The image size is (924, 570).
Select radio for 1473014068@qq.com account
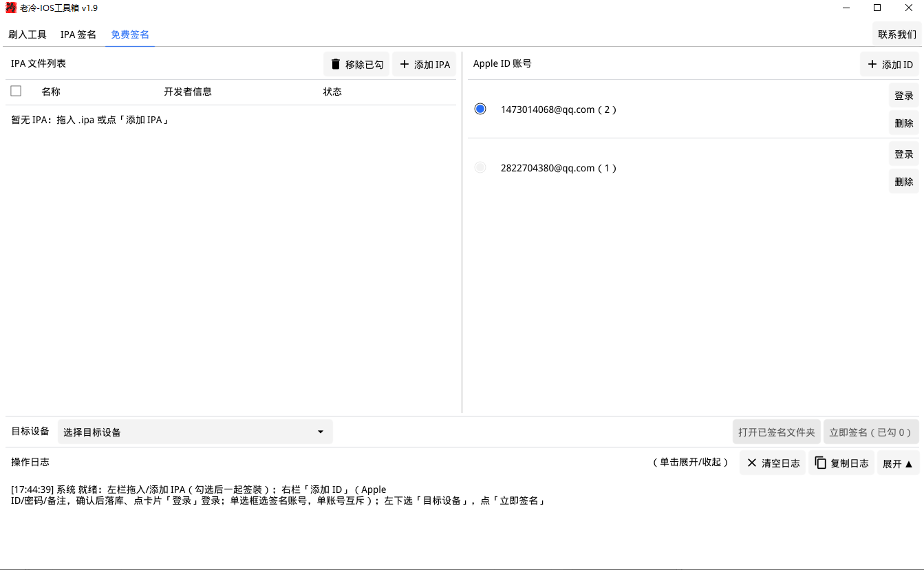tap(480, 109)
